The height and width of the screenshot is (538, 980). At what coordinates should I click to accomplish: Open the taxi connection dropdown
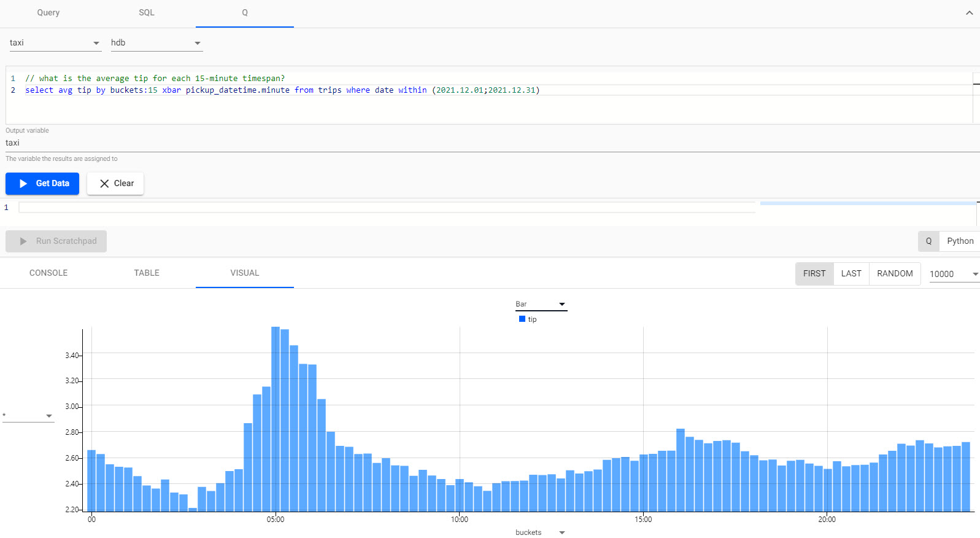55,43
